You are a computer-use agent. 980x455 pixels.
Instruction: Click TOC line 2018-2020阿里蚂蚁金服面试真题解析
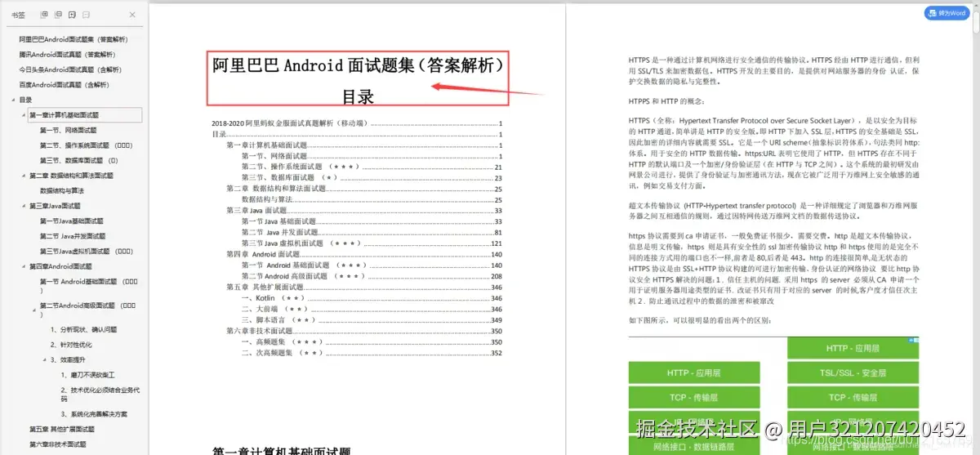pyautogui.click(x=356, y=124)
